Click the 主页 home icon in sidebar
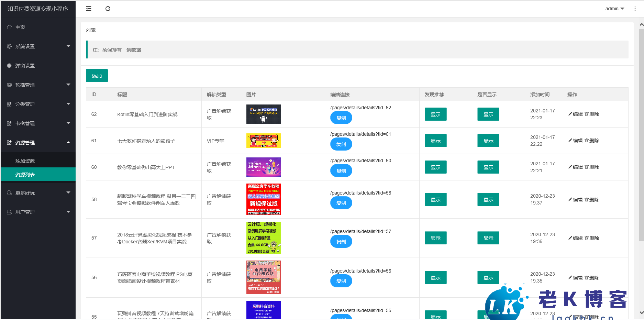The image size is (644, 320). 9,27
